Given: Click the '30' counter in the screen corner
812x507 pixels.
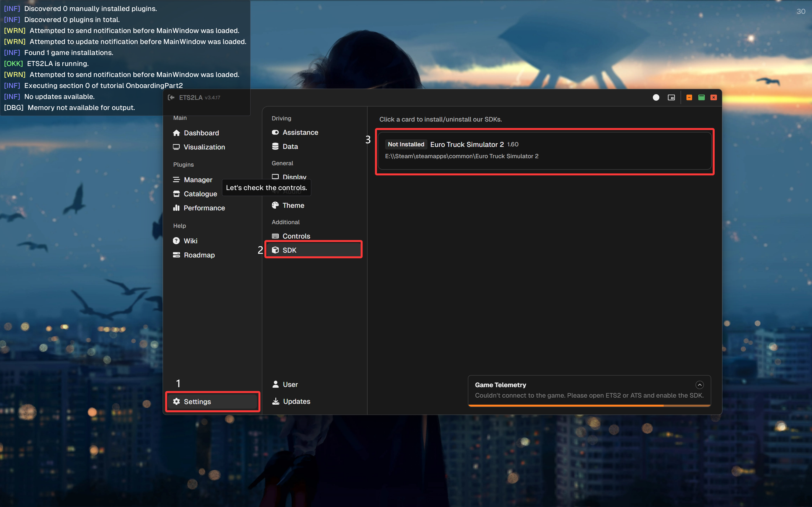Looking at the screenshot, I should [801, 11].
